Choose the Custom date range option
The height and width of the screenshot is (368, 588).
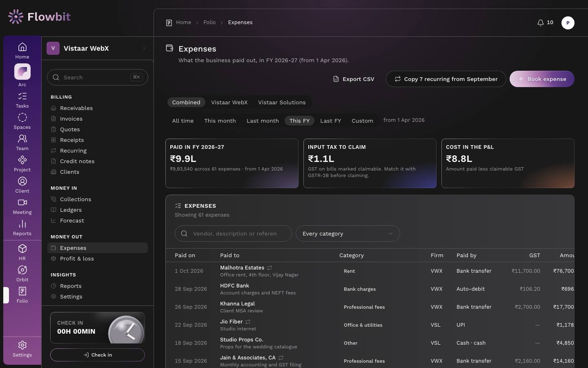[362, 121]
